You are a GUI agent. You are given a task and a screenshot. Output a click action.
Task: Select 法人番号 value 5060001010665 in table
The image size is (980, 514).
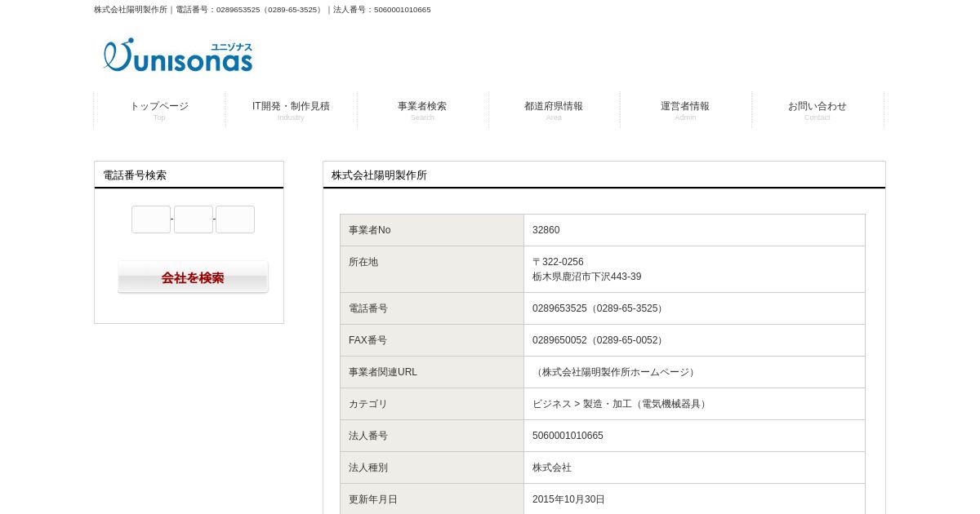(x=568, y=436)
